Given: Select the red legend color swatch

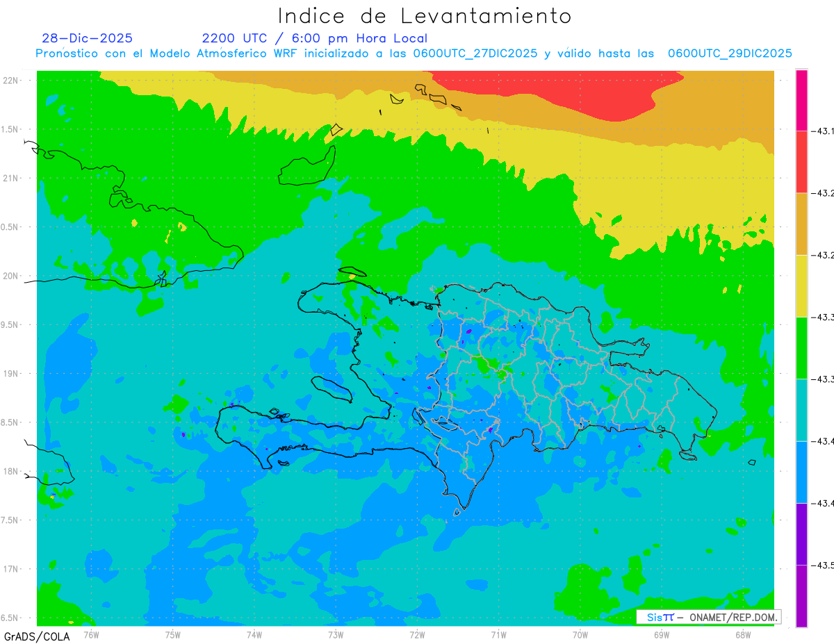Looking at the screenshot, I should click(801, 162).
